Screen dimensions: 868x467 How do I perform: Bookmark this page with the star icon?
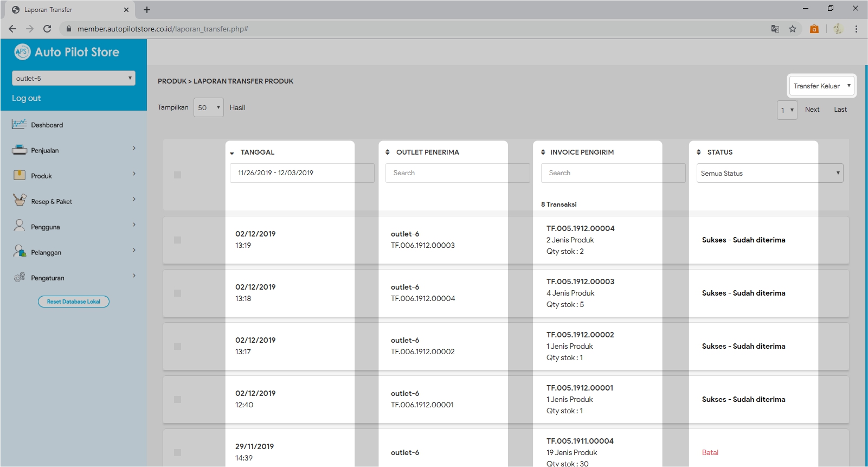tap(793, 29)
